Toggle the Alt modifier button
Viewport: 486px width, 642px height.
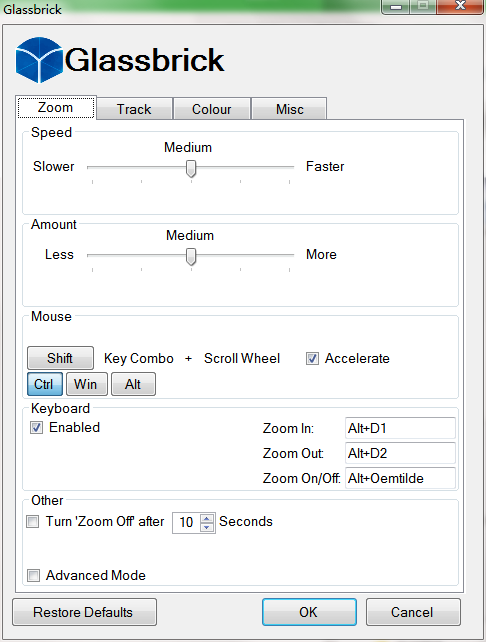click(x=133, y=384)
